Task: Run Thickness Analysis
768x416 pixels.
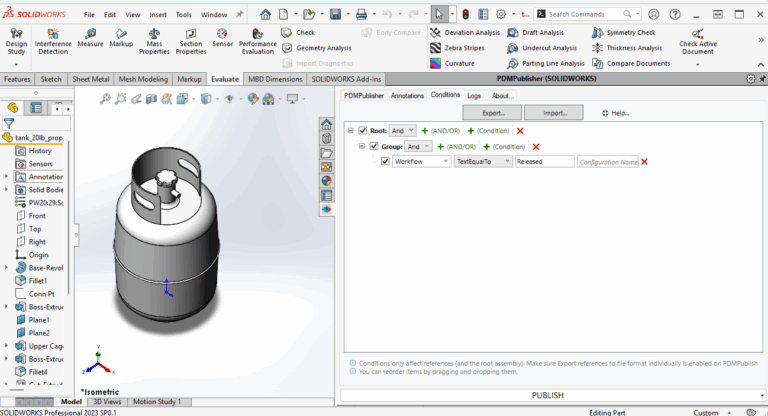Action: coord(627,48)
